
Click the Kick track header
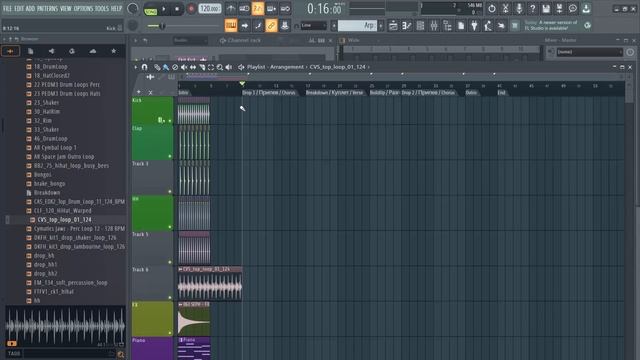(152, 110)
